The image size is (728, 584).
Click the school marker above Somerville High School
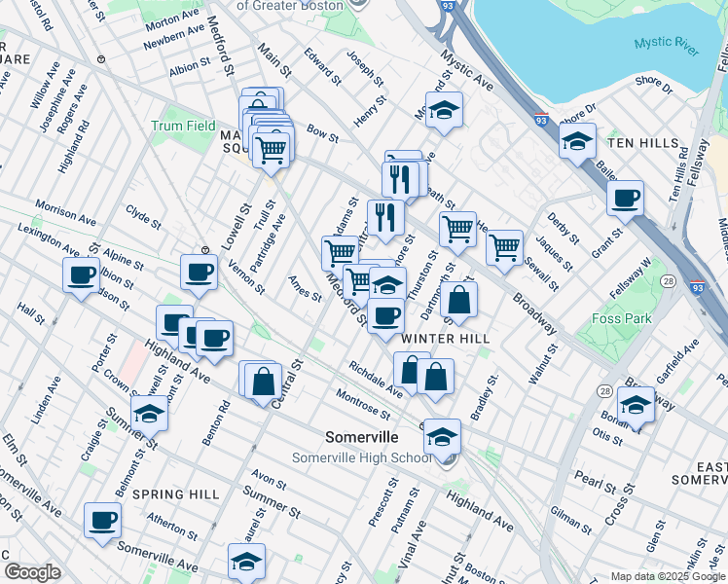(x=442, y=435)
